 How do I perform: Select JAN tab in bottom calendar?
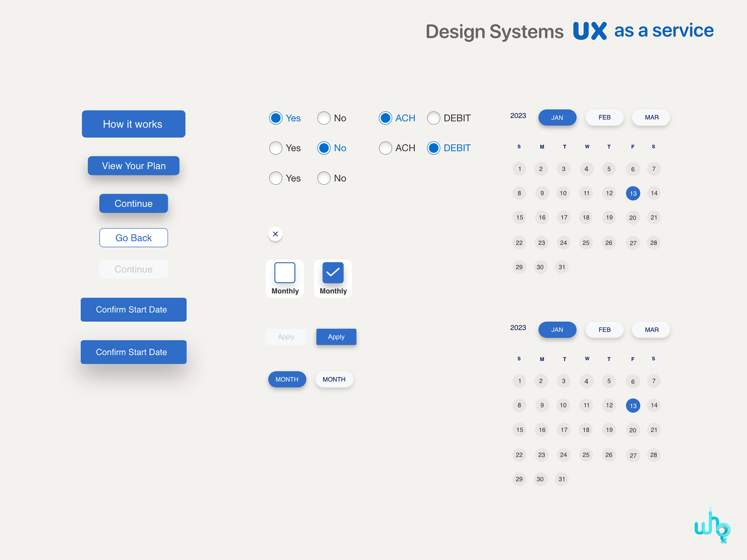(557, 330)
